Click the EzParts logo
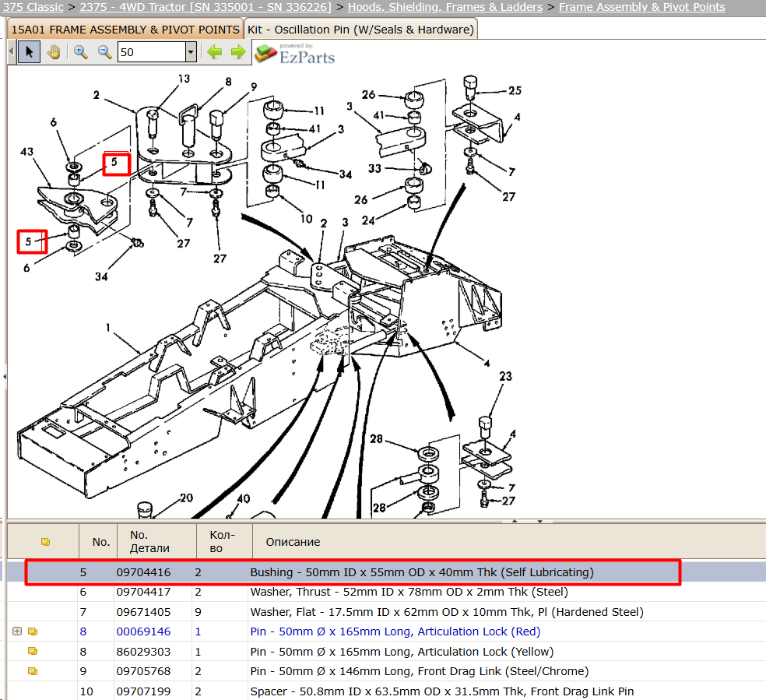Screen dimensions: 766x700 pyautogui.click(x=295, y=53)
